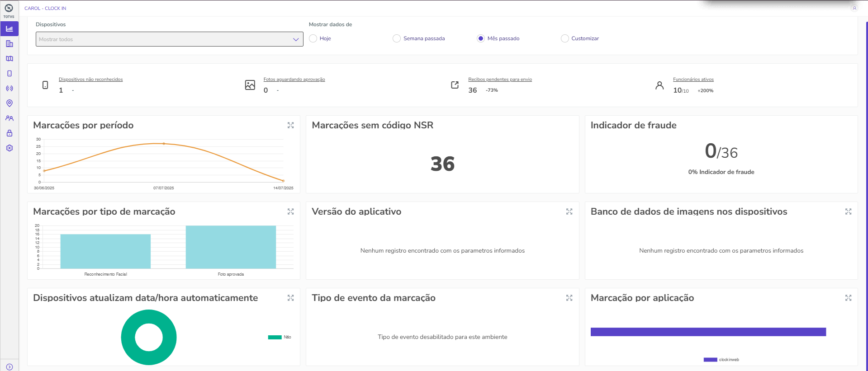Screen dimensions: 868x371
Task: Click the clockinweb legend swatch
Action: coord(711,360)
